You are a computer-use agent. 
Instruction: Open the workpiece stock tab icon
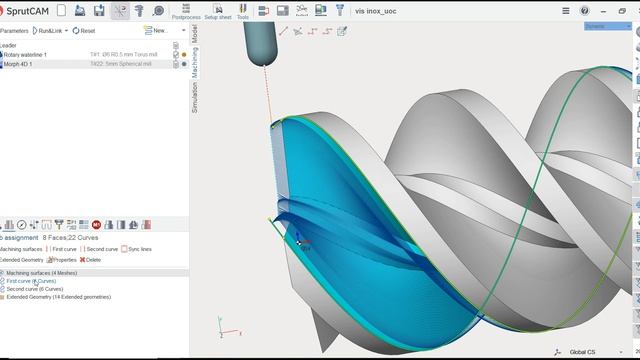point(109,224)
